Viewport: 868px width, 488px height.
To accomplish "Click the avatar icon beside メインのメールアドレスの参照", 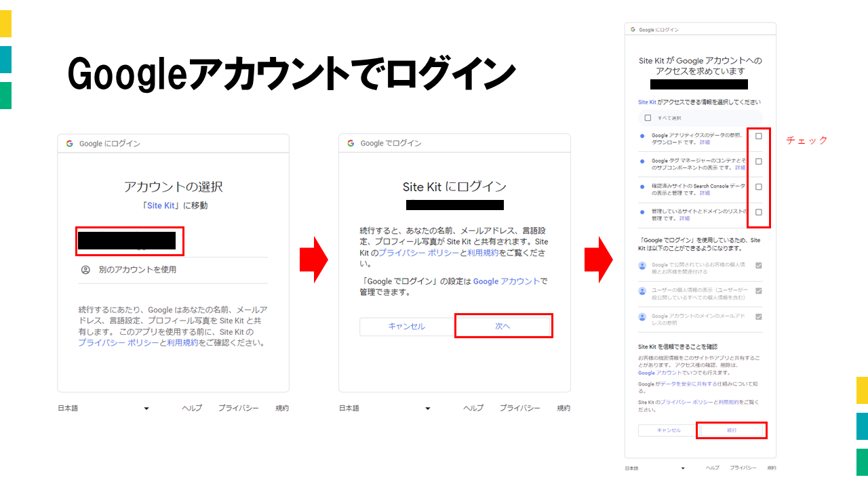I will (x=642, y=317).
